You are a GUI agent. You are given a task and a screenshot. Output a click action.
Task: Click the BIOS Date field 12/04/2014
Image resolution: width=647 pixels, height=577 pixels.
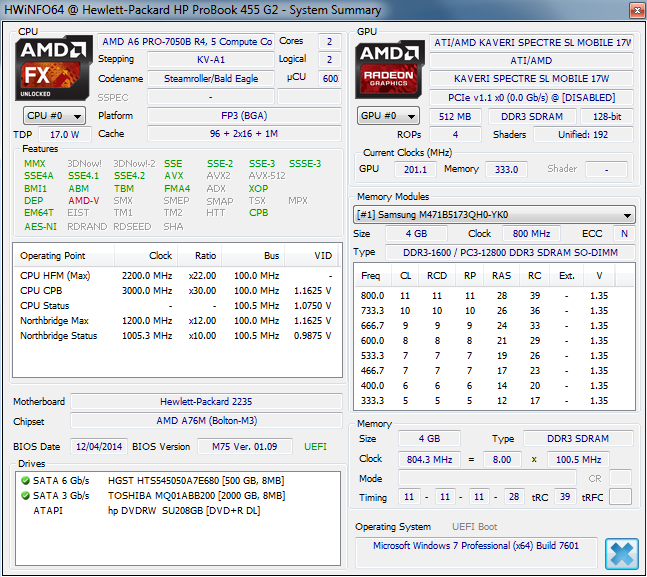tap(99, 447)
